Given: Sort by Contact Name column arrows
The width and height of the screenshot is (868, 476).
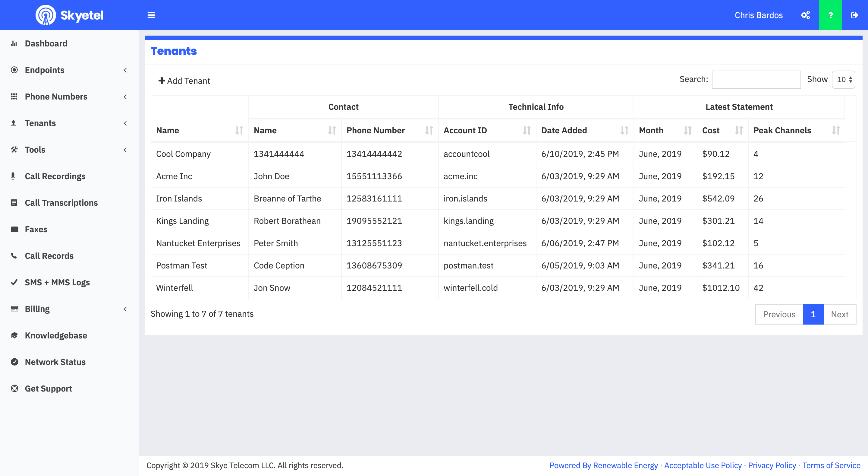Looking at the screenshot, I should (332, 130).
